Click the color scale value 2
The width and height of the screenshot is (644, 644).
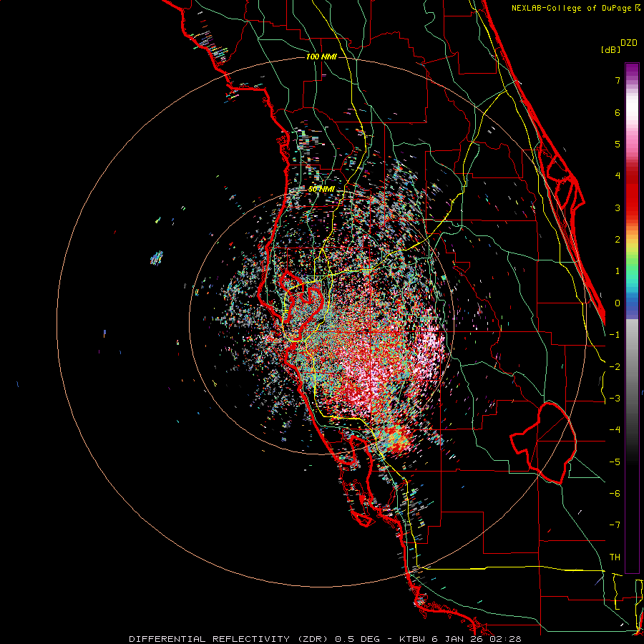tap(618, 240)
